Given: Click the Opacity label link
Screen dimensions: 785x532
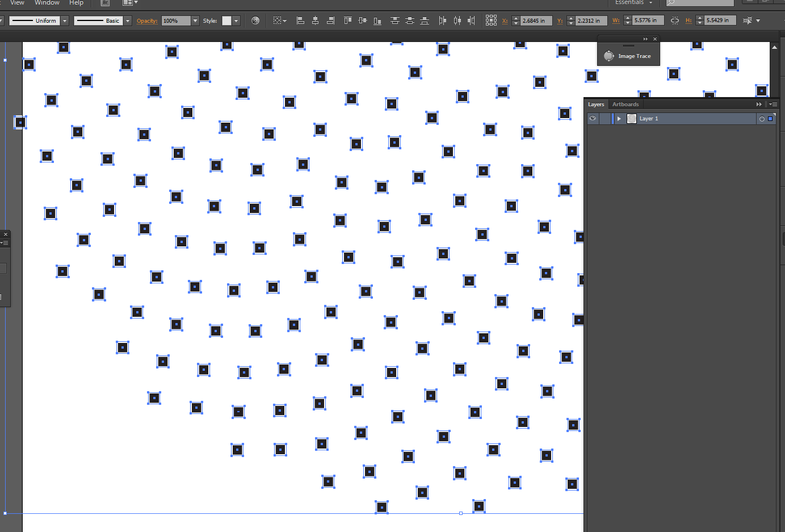Looking at the screenshot, I should point(147,21).
